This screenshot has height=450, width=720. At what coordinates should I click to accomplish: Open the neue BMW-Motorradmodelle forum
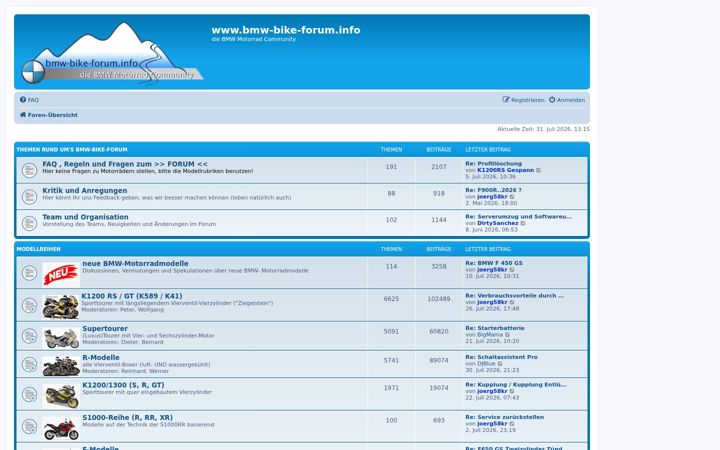(x=135, y=264)
